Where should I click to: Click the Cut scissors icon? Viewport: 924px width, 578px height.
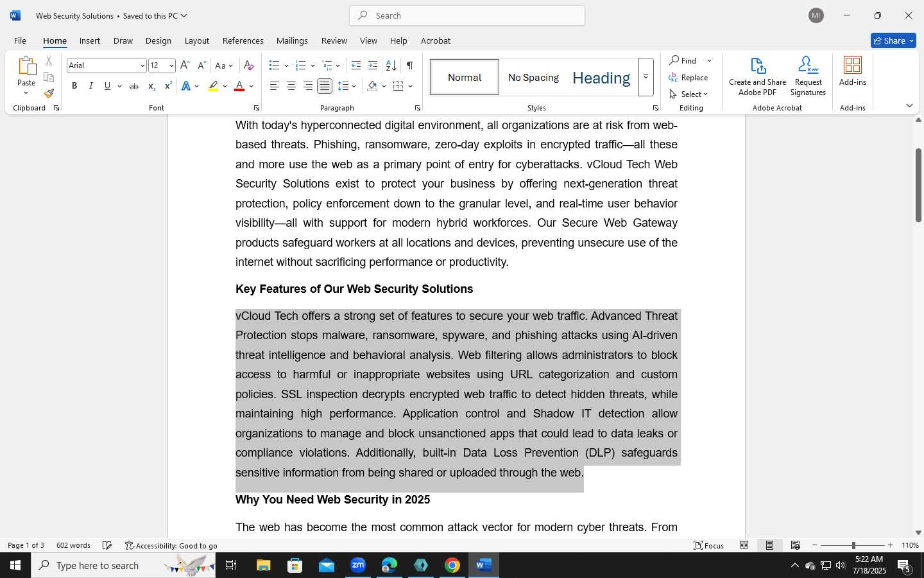coord(49,61)
